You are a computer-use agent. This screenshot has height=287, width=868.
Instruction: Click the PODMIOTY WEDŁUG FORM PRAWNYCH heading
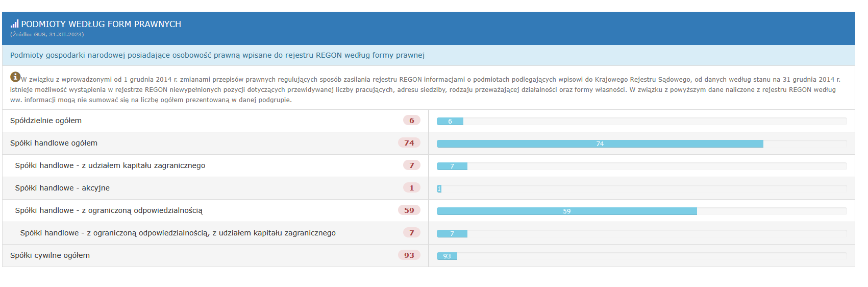(x=101, y=24)
